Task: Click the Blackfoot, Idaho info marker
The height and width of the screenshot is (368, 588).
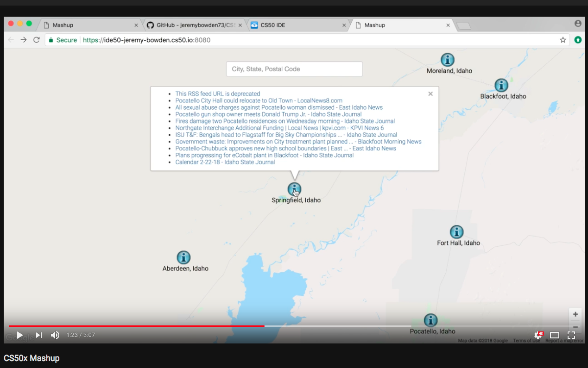Action: click(x=501, y=85)
